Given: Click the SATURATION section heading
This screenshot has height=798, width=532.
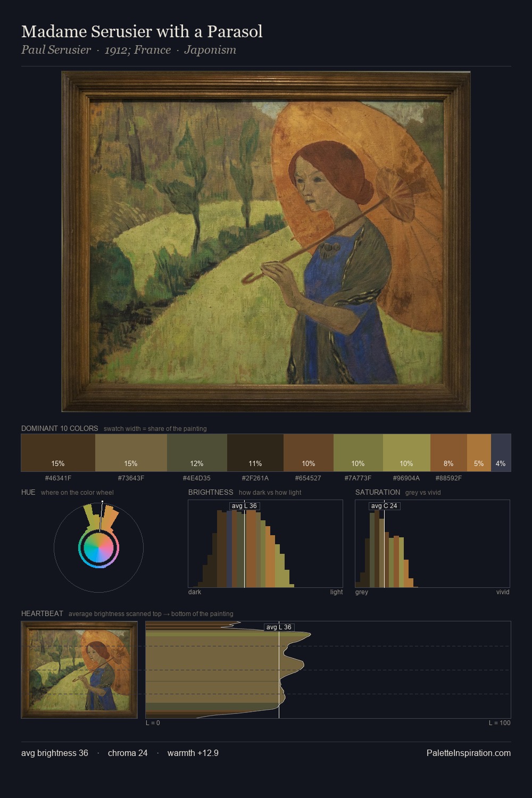Looking at the screenshot, I should (378, 492).
